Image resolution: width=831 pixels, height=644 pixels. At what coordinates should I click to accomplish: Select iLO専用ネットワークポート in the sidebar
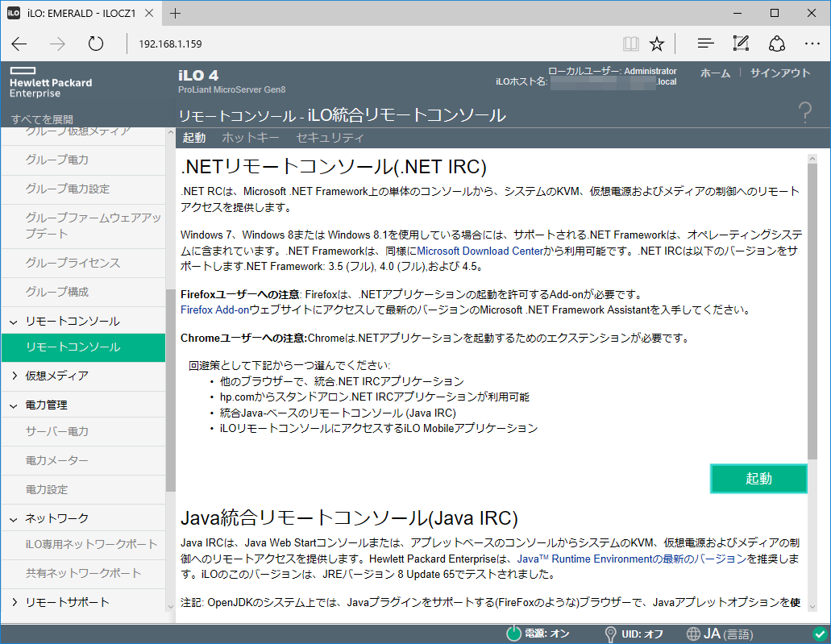click(x=83, y=545)
